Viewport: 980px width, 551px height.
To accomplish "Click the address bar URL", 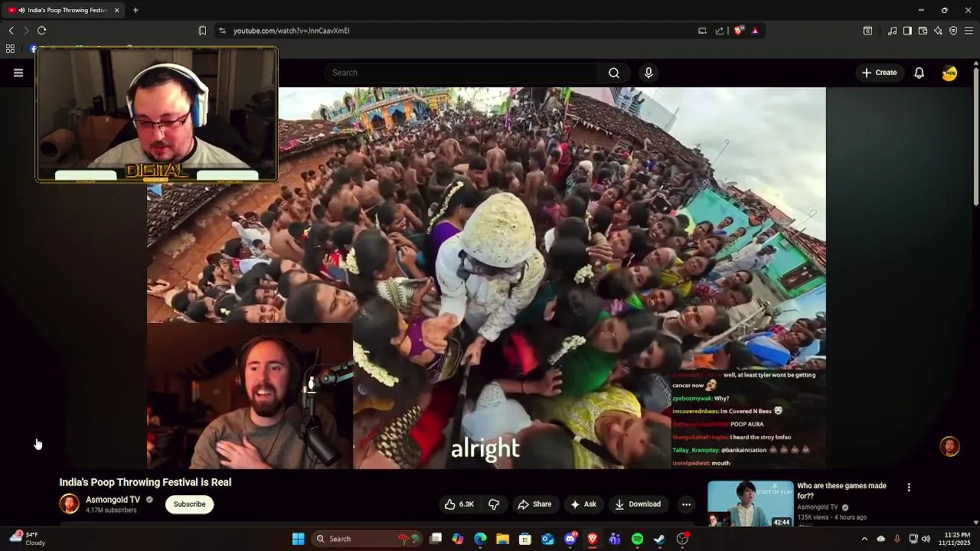I will (x=291, y=31).
